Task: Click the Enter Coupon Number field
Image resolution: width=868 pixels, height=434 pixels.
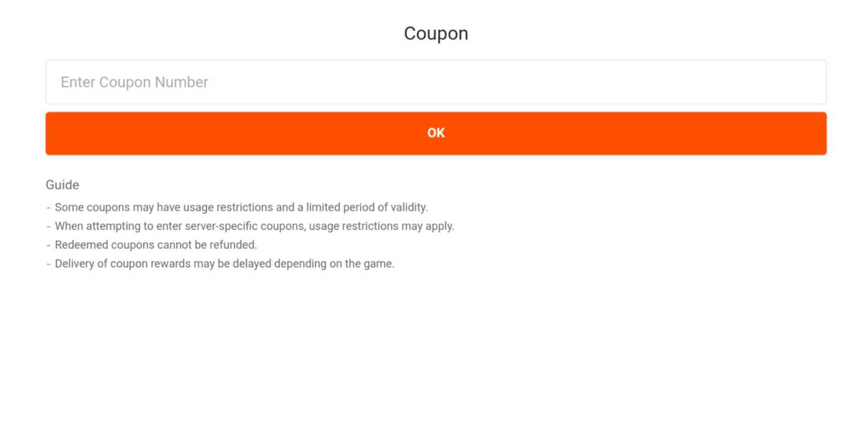Action: pyautogui.click(x=436, y=82)
